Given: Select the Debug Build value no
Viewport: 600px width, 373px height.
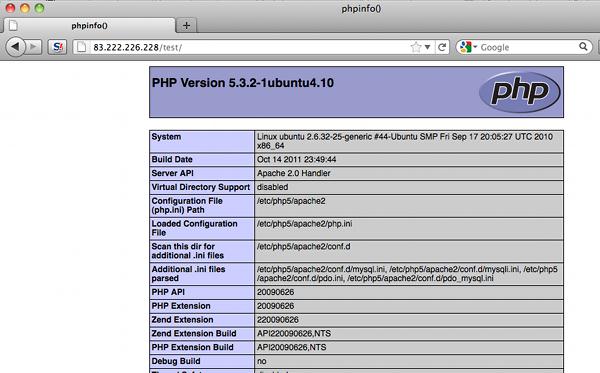Looking at the screenshot, I should click(x=262, y=361).
